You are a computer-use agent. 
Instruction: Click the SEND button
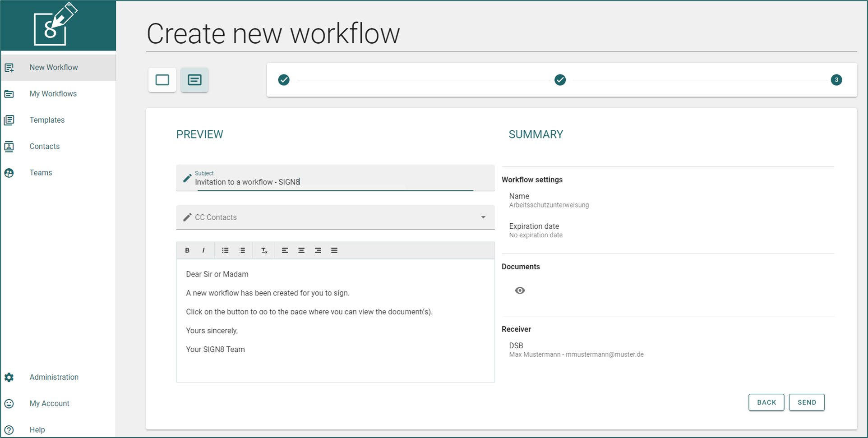[x=807, y=402]
